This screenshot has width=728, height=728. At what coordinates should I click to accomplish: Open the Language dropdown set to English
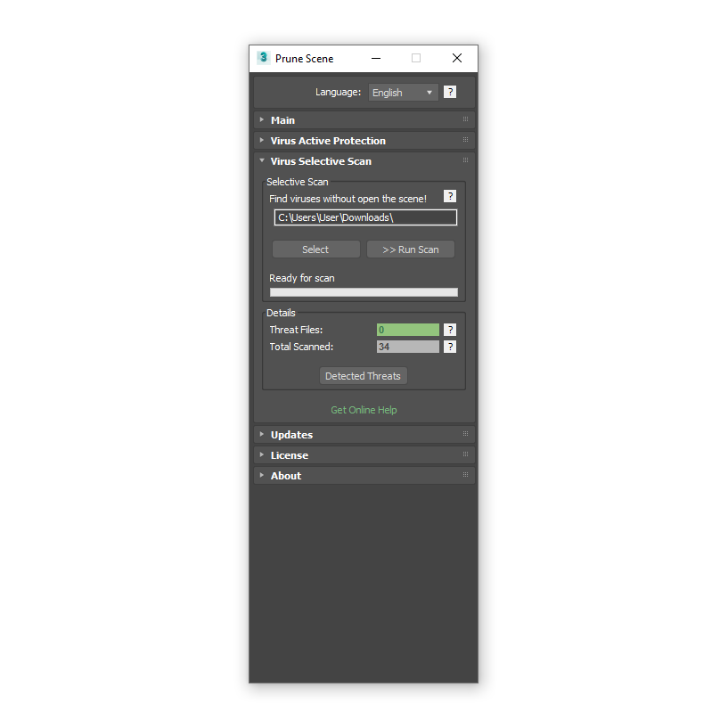(403, 93)
